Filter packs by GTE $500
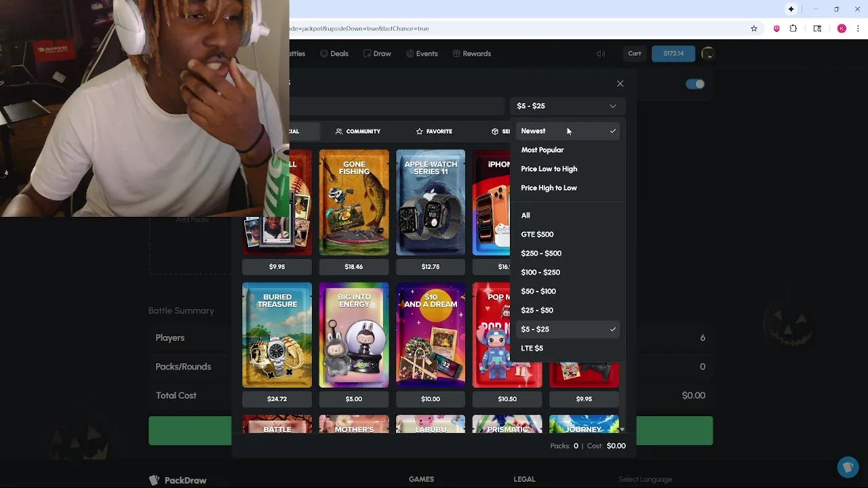Image resolution: width=868 pixels, height=488 pixels. point(566,234)
